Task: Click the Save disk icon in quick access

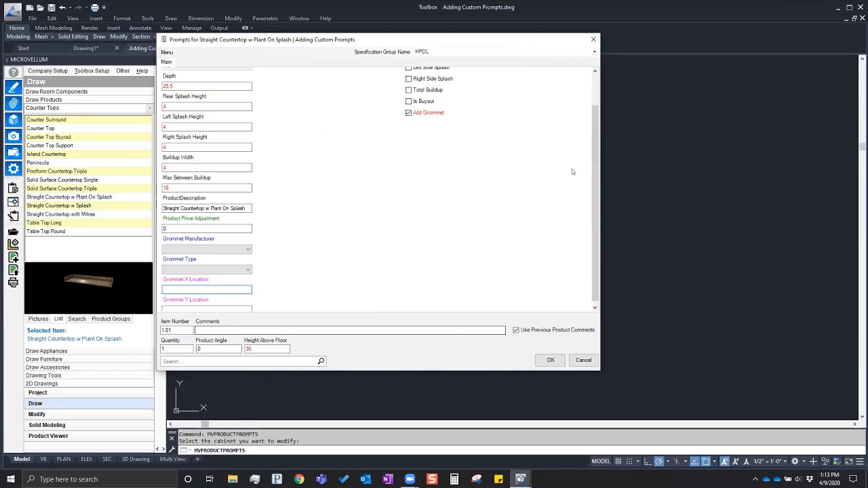Action: tap(51, 7)
